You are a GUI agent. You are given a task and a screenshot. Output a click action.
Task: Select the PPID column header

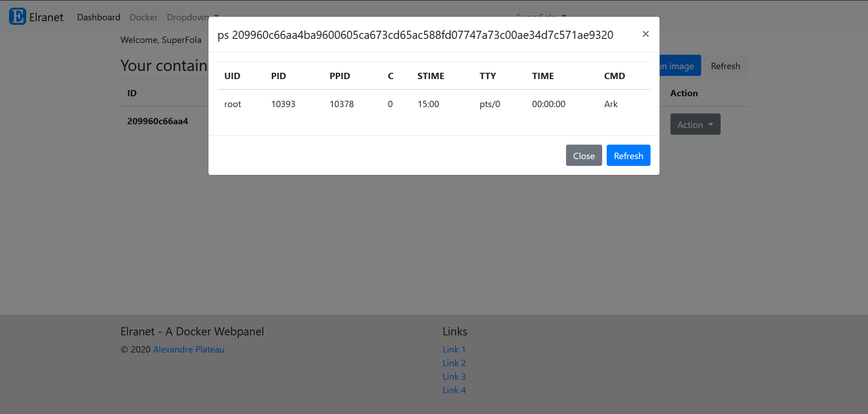coord(340,76)
